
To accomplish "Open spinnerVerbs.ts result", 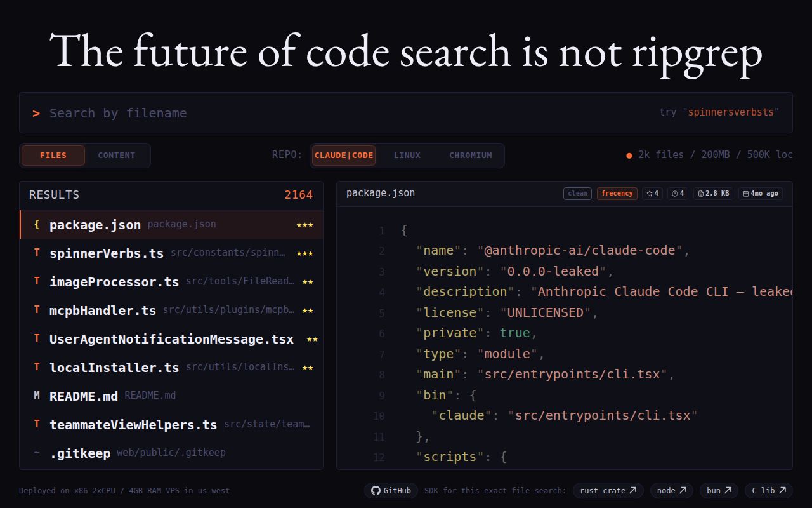I will pyautogui.click(x=171, y=253).
